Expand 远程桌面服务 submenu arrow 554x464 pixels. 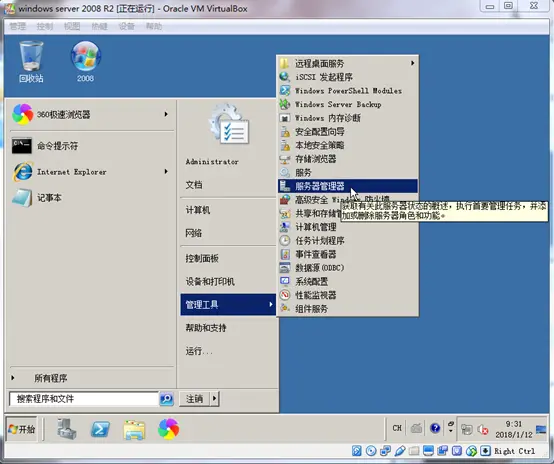pyautogui.click(x=412, y=63)
